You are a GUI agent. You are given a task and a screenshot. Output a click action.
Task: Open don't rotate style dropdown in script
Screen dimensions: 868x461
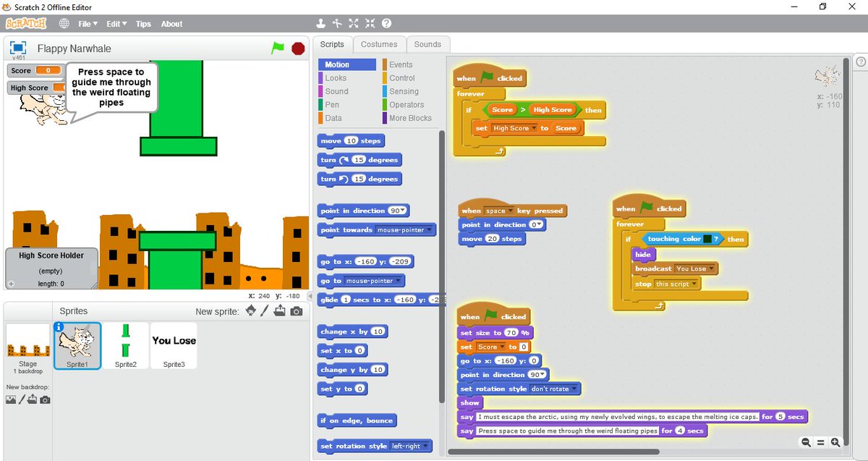[x=574, y=389]
